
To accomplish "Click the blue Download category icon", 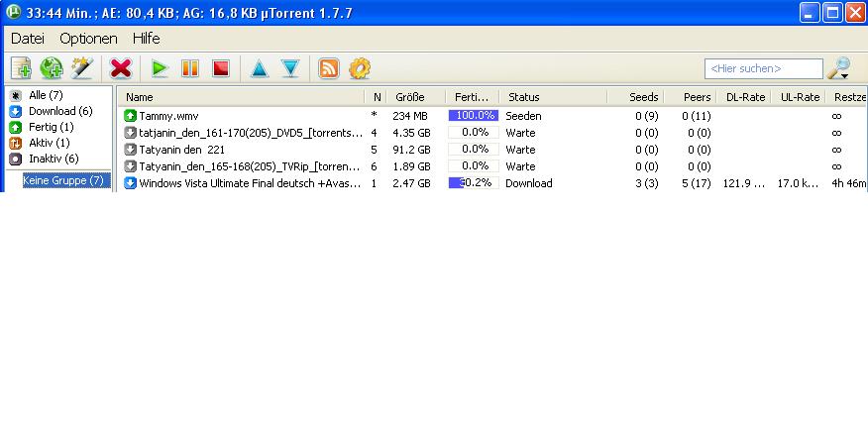I will (x=16, y=111).
